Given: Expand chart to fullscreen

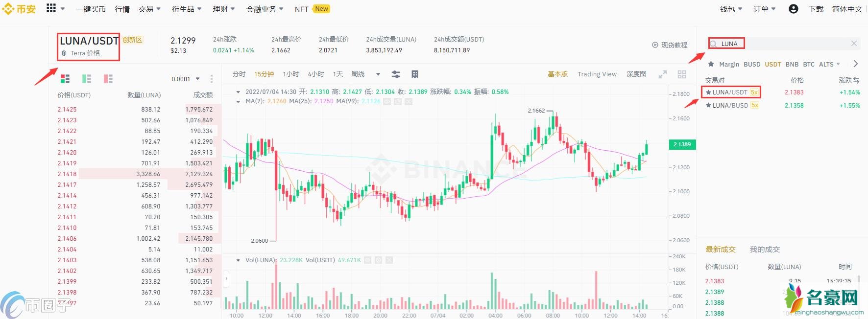Looking at the screenshot, I should 663,74.
